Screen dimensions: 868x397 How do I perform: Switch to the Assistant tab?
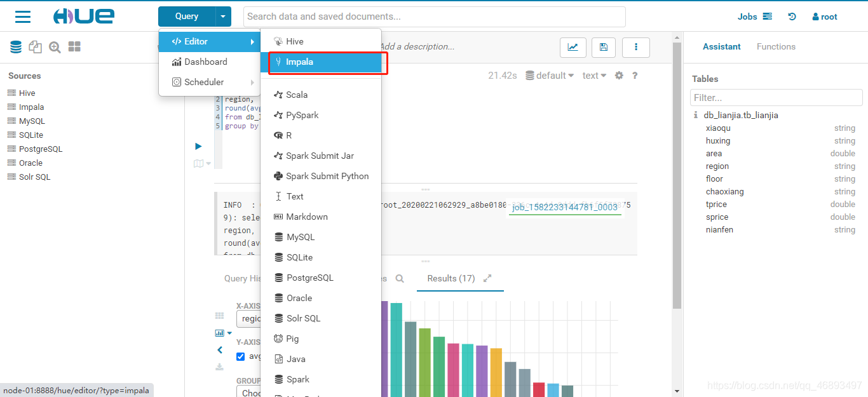(721, 46)
